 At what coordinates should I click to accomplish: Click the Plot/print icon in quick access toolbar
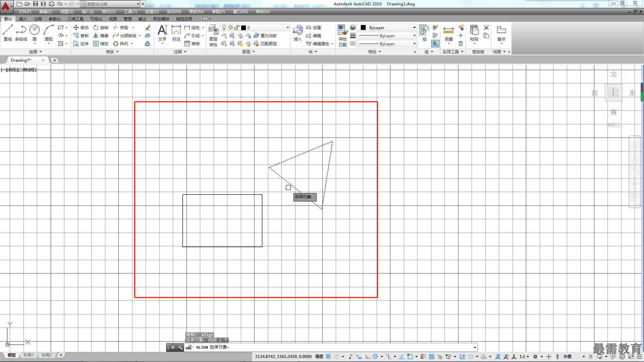[x=51, y=4]
